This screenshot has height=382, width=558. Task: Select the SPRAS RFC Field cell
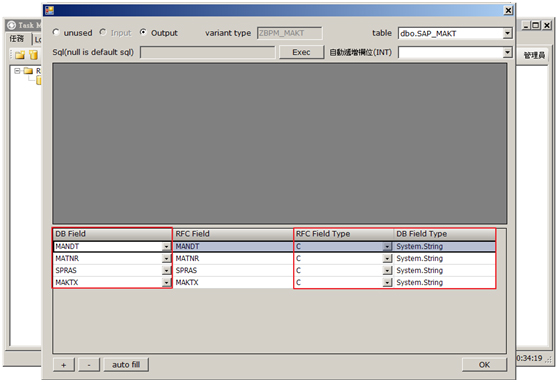coord(233,271)
